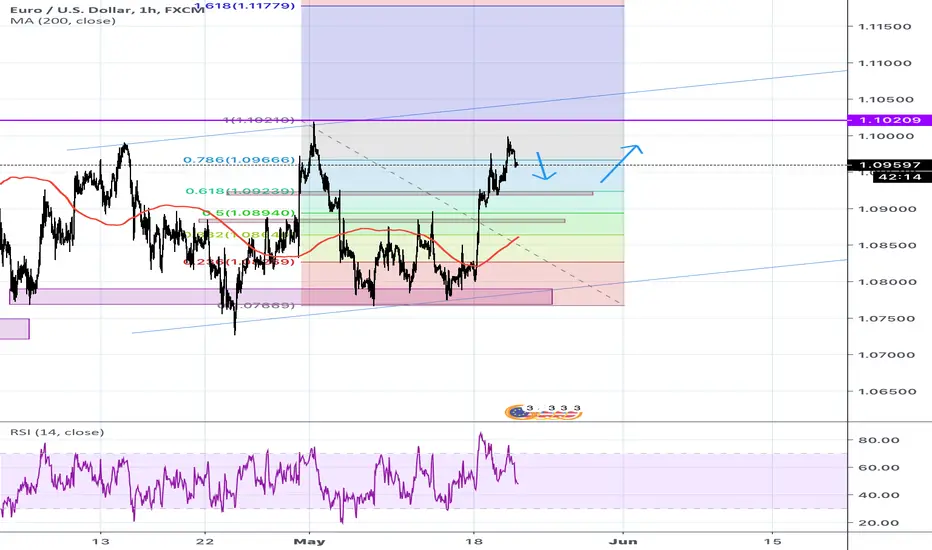Select the RSI (14, close) indicator label
Image resolution: width=932 pixels, height=550 pixels.
click(57, 432)
